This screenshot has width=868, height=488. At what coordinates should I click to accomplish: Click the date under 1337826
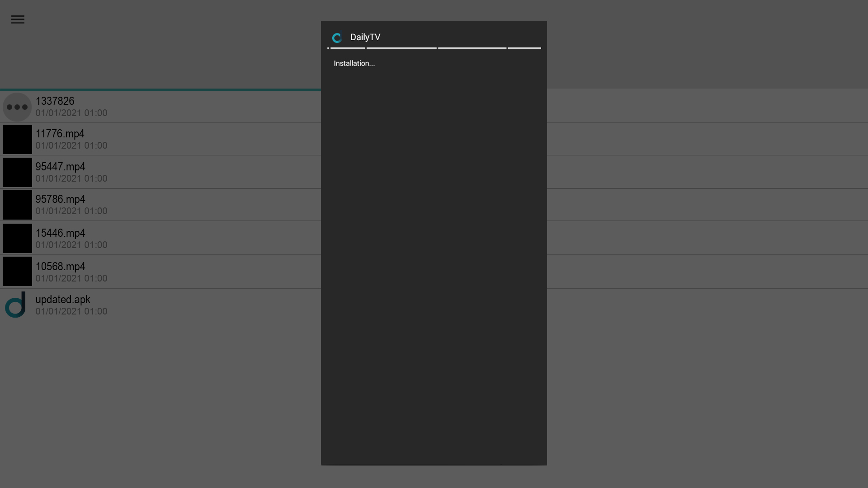71,113
